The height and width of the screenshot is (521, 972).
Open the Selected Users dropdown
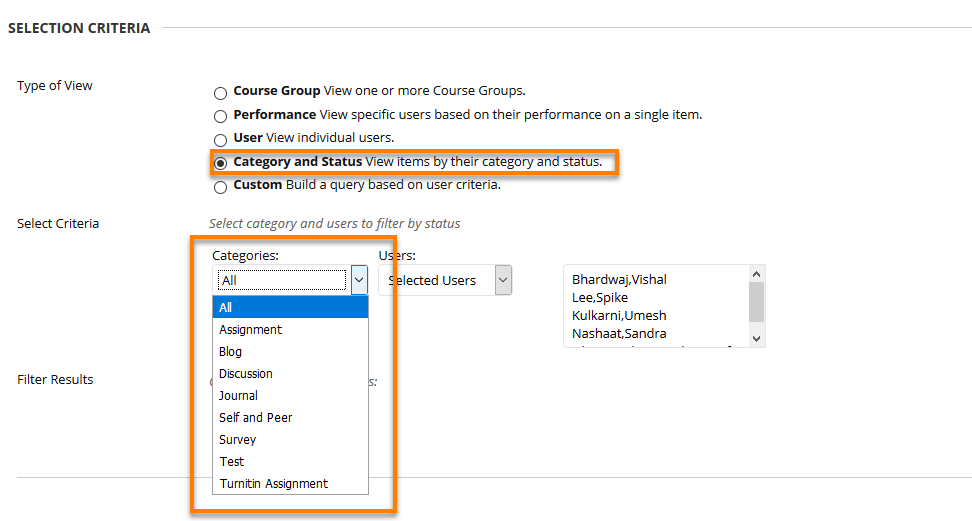point(445,280)
